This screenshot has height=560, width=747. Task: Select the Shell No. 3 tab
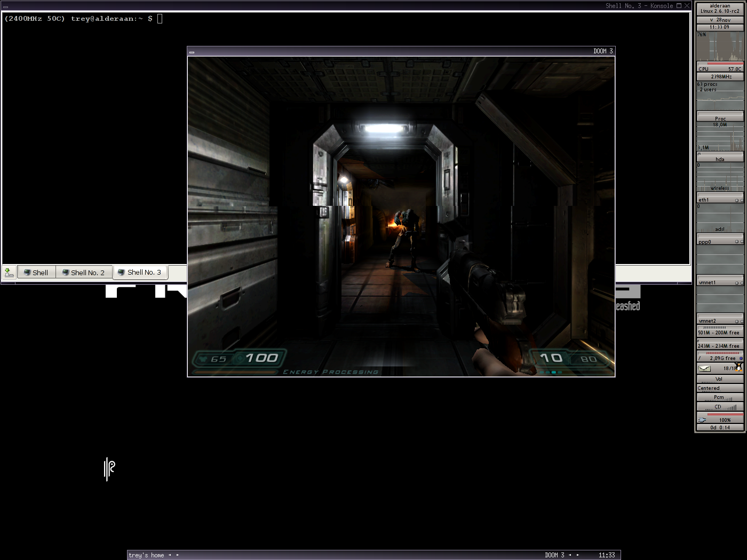[x=140, y=272]
